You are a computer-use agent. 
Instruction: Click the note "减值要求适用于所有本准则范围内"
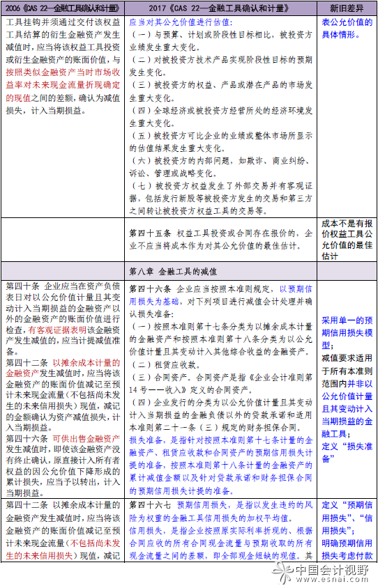347,396
